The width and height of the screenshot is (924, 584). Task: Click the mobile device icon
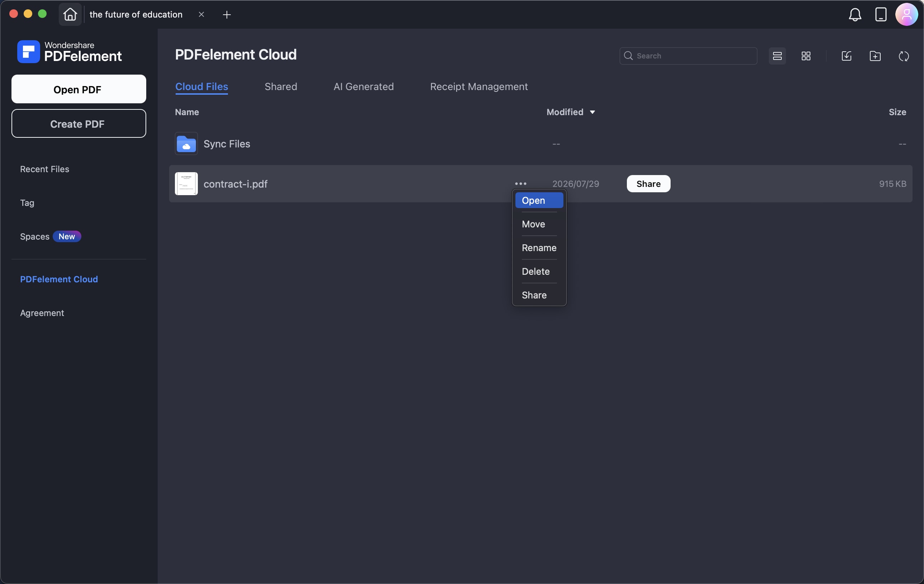(880, 15)
